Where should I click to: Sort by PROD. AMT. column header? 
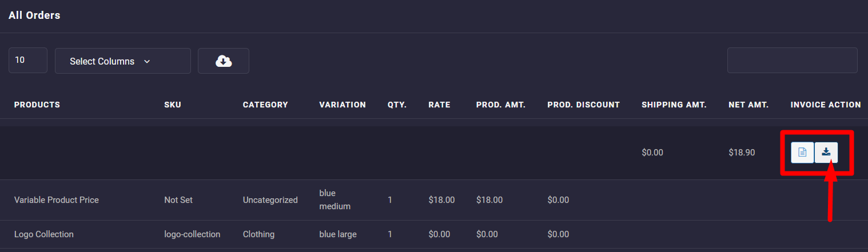500,105
